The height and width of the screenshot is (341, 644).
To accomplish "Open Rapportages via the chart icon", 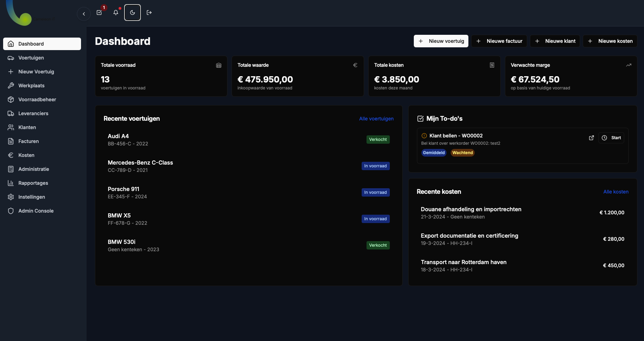I will pyautogui.click(x=11, y=183).
